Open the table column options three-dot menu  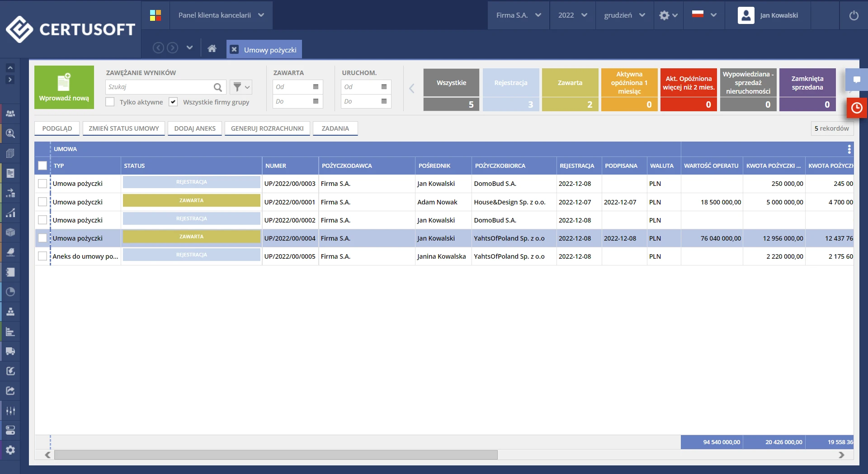[x=849, y=149]
